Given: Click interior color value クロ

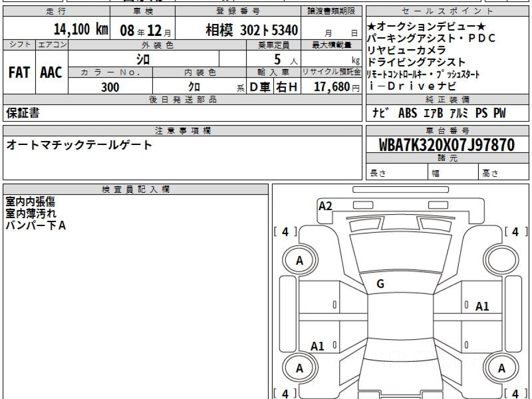Looking at the screenshot, I should tap(194, 87).
